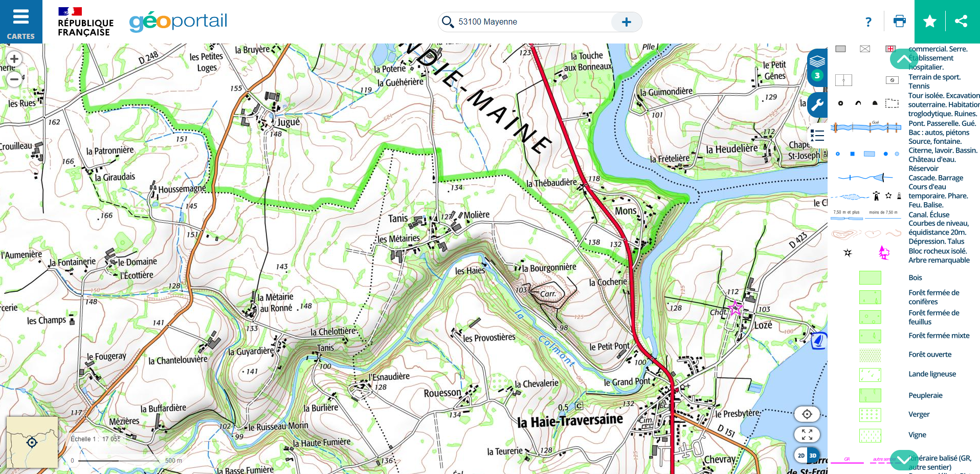980x474 pixels.
Task: Click the print icon
Action: pyautogui.click(x=899, y=21)
